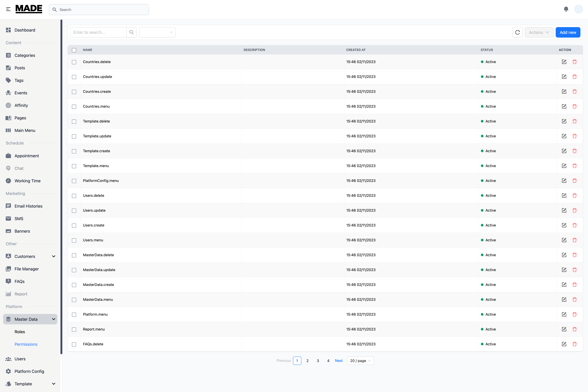Viewport: 588px width, 392px height.
Task: Jump to page 4
Action: click(328, 360)
